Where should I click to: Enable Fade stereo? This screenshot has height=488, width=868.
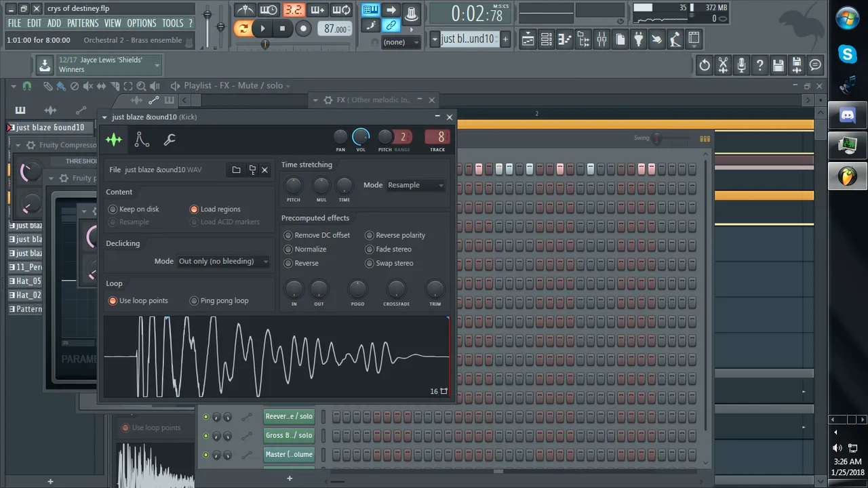click(389, 249)
